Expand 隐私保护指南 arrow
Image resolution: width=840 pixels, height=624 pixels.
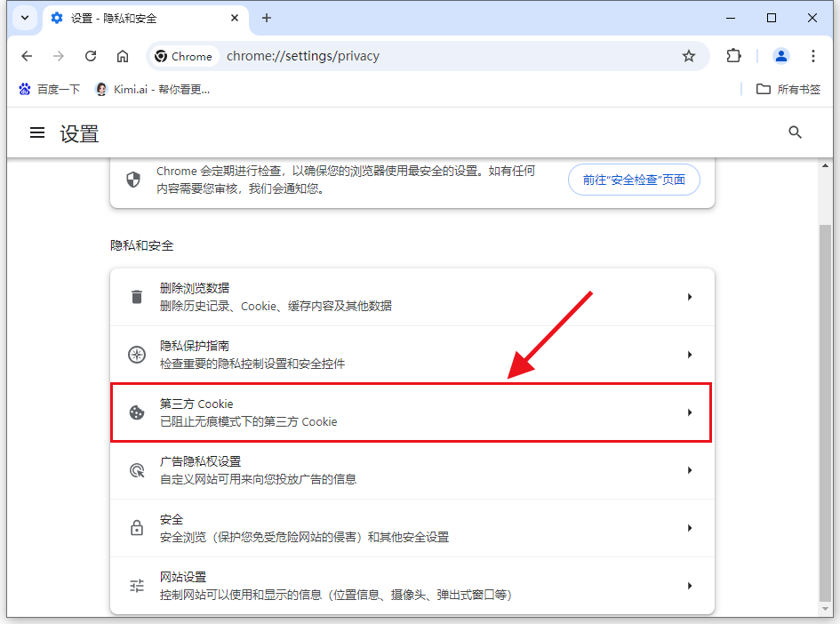[x=690, y=355]
